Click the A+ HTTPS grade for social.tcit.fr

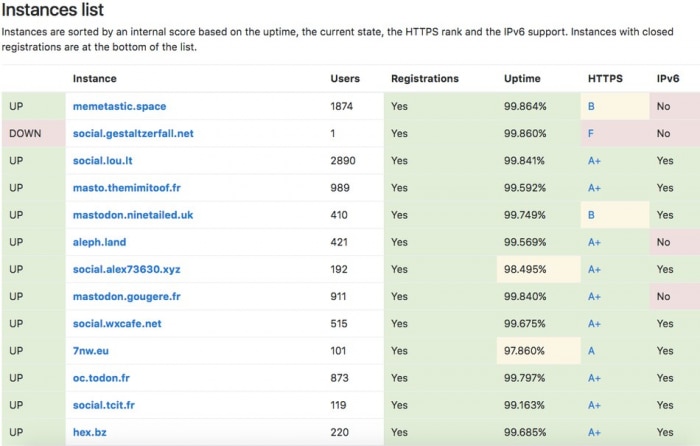coord(594,405)
